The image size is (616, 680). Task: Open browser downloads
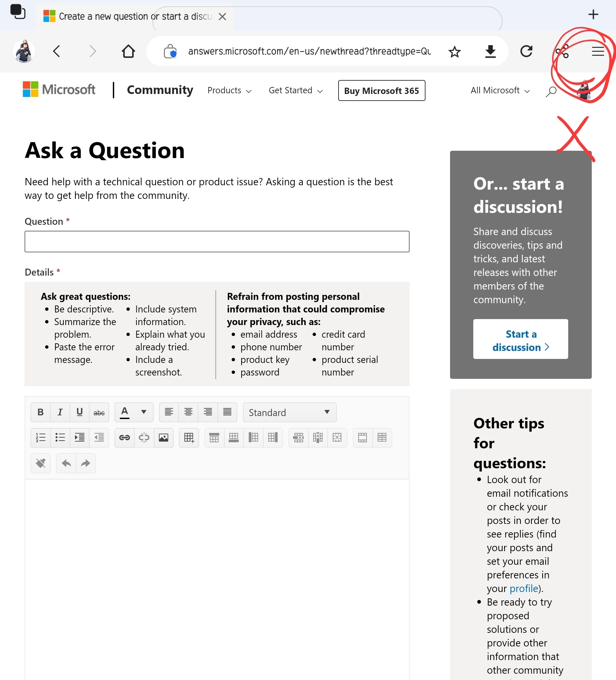coord(490,51)
